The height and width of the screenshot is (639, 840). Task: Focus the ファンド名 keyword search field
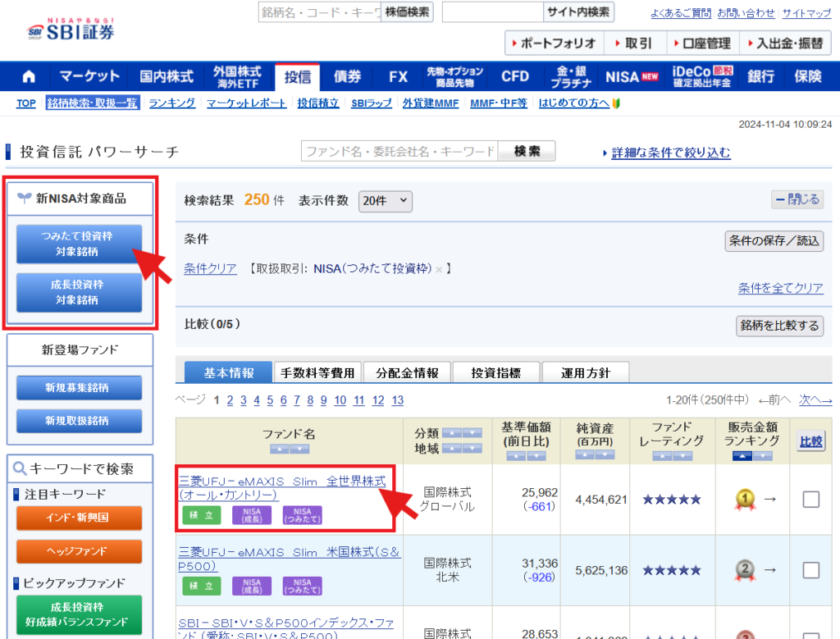[399, 152]
